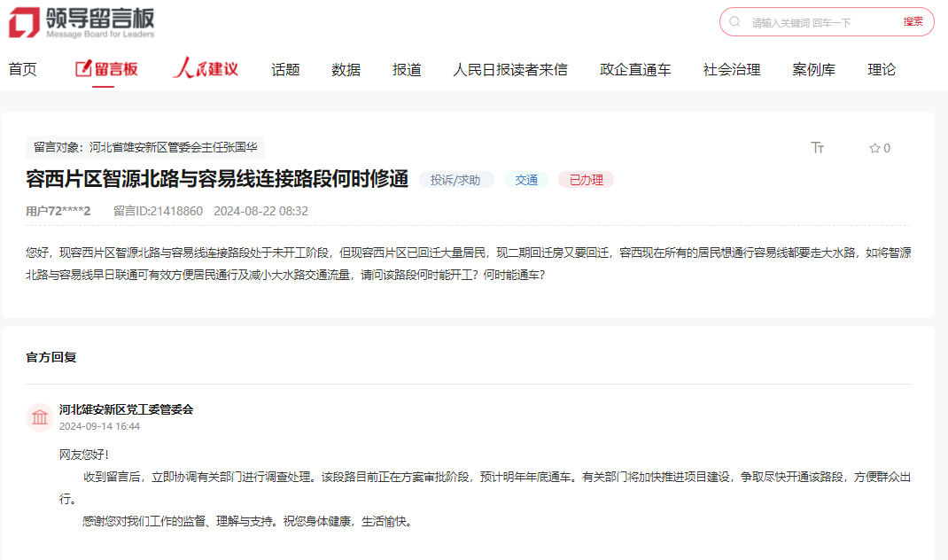The width and height of the screenshot is (948, 560).
Task: Open 人民日报读者来信 page
Action: pyautogui.click(x=509, y=69)
